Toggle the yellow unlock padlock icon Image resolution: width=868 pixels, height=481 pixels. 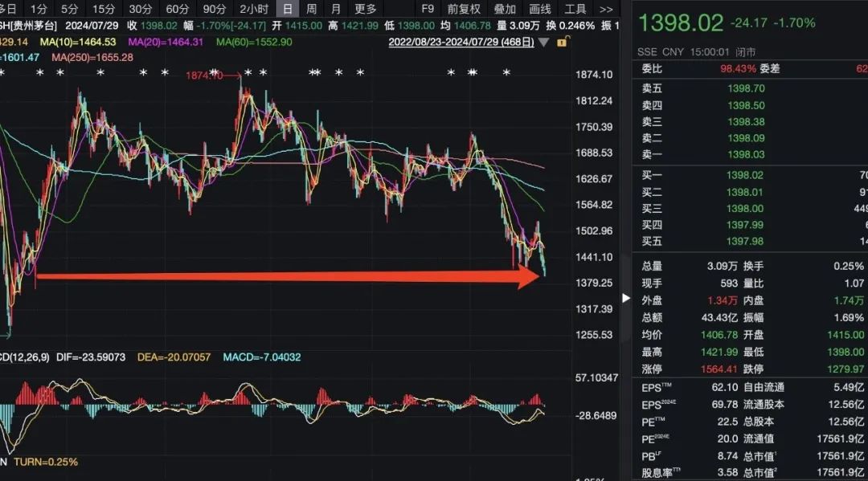tap(562, 42)
